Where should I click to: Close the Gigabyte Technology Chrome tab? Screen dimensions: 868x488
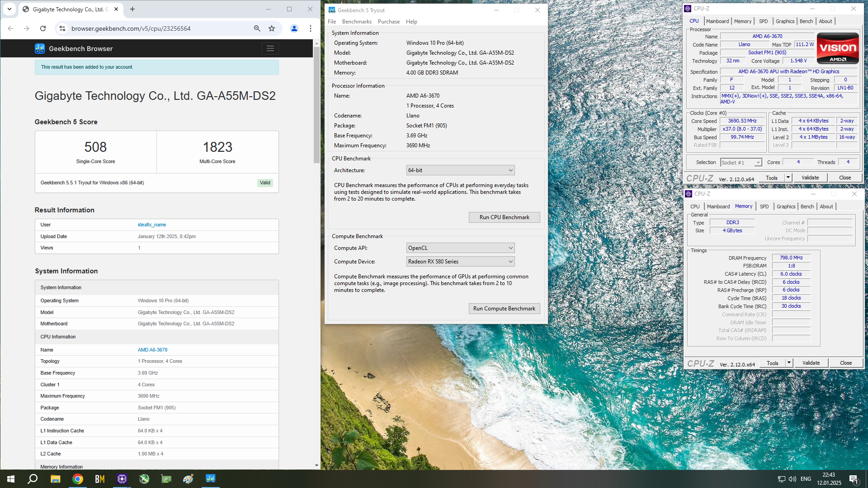tap(116, 9)
